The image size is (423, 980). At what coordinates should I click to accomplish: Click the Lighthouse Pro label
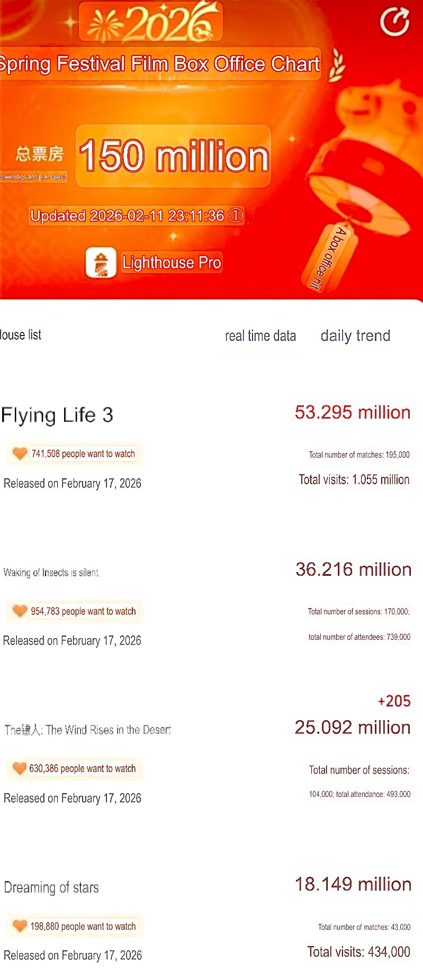(x=172, y=262)
